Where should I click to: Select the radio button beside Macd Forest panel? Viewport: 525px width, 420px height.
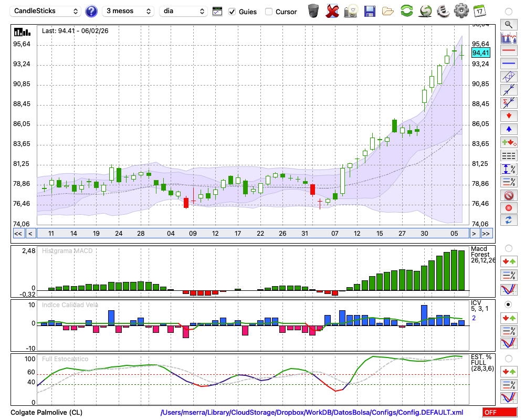(508, 248)
